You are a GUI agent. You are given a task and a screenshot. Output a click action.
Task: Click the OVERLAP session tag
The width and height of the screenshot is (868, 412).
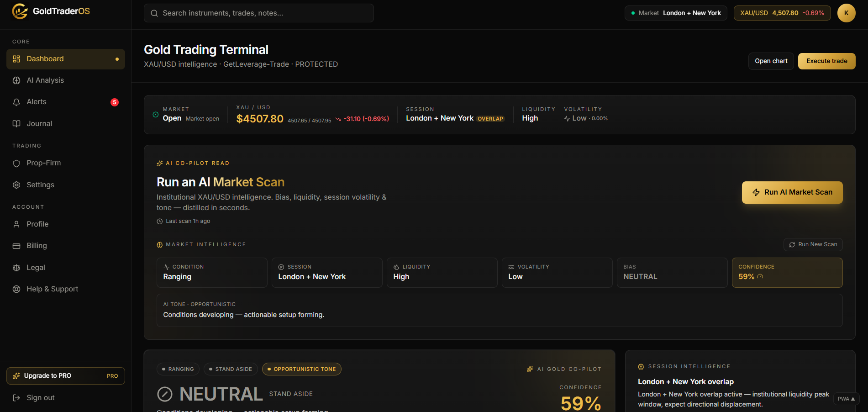click(490, 119)
